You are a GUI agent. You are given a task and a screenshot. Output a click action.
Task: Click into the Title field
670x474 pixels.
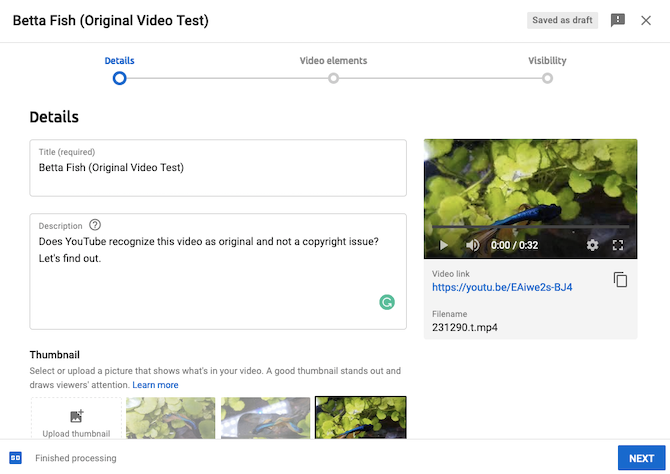tap(218, 168)
